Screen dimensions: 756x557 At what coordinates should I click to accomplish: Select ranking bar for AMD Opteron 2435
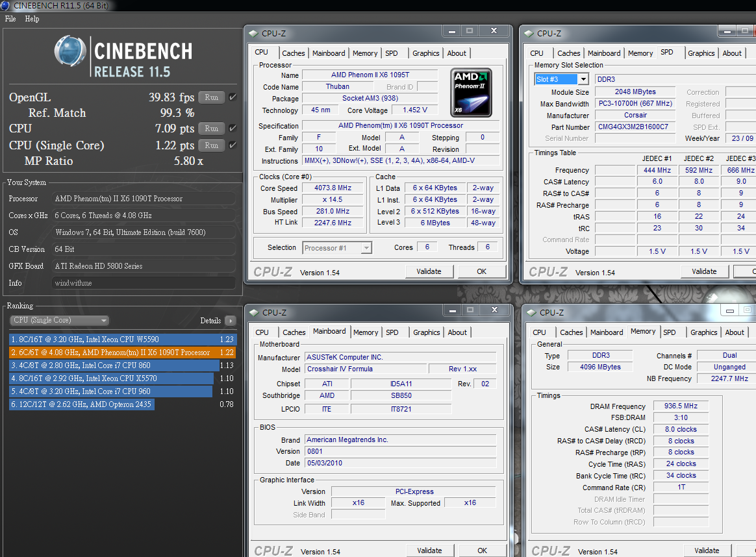point(82,404)
